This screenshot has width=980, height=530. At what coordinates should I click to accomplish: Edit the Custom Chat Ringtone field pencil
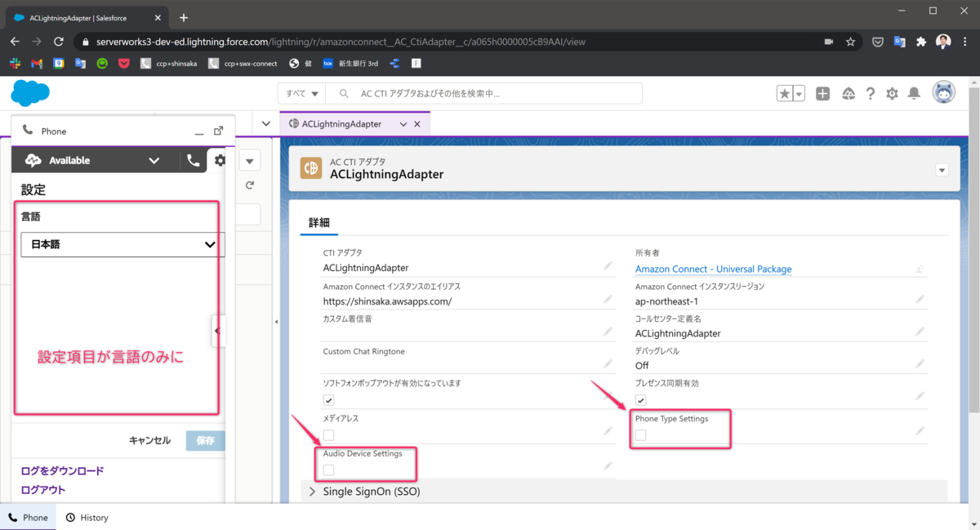click(x=608, y=363)
